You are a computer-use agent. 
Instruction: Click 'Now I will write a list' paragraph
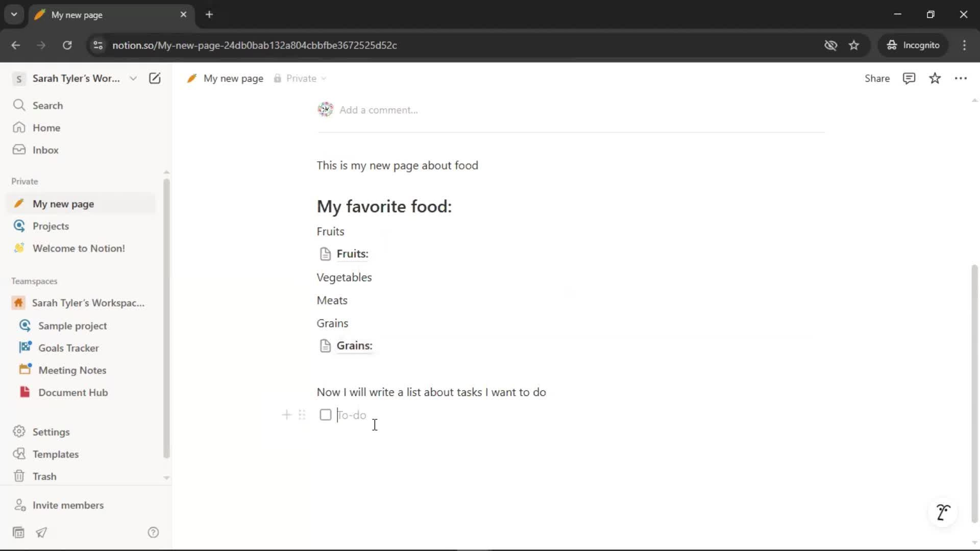coord(431,392)
